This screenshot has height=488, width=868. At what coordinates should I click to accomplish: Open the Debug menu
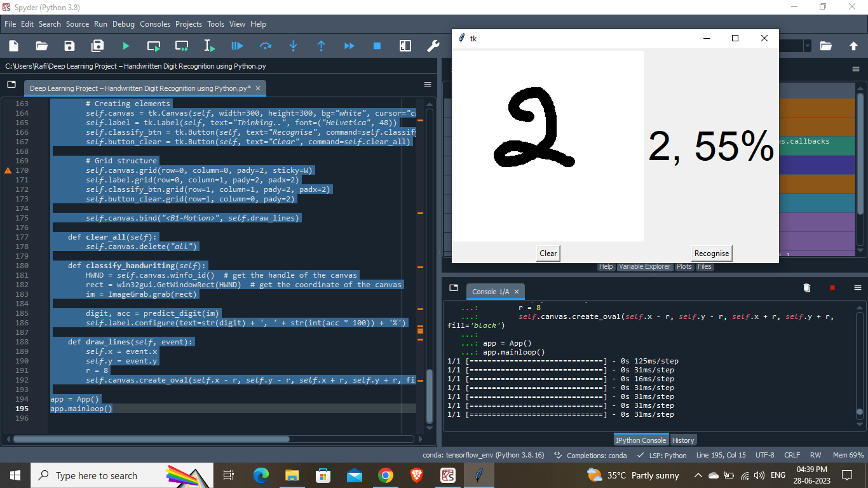click(x=123, y=24)
